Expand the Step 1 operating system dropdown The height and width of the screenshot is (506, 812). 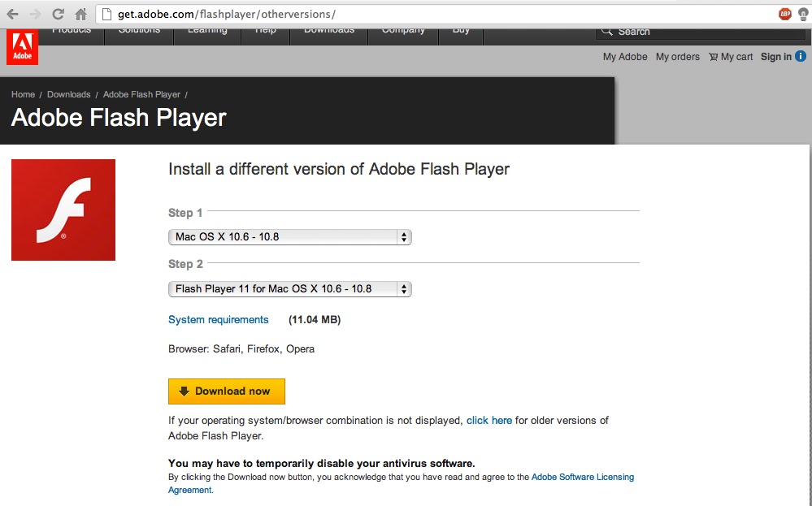(289, 237)
